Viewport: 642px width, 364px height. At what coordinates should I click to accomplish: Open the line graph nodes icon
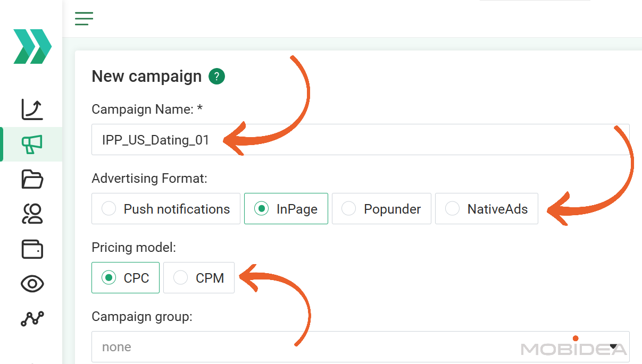click(32, 319)
